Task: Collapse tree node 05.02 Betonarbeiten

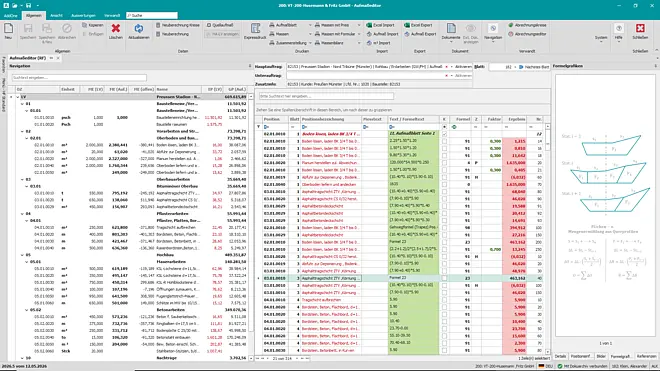Action: click(27, 310)
